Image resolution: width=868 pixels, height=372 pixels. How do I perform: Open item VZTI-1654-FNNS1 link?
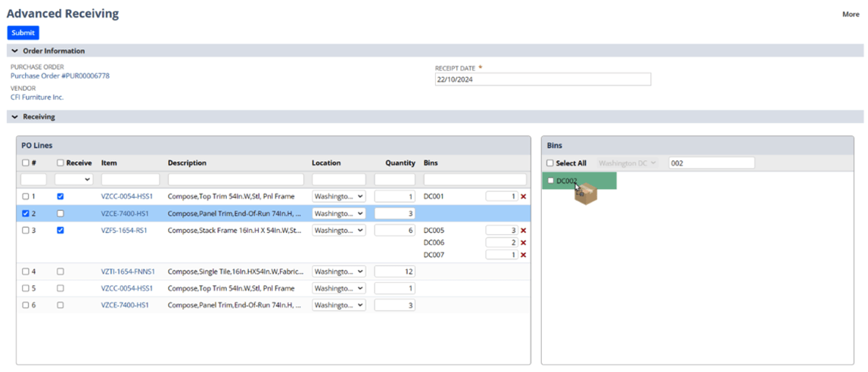point(128,271)
